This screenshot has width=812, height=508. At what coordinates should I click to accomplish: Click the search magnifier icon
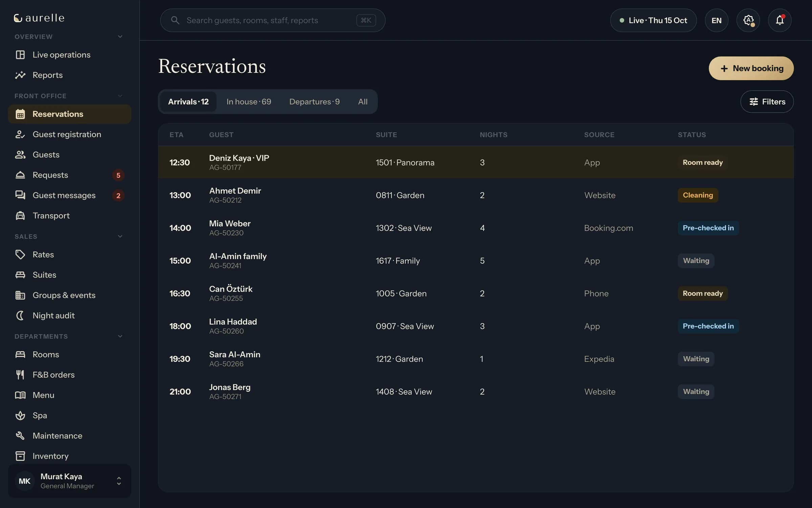(x=175, y=20)
